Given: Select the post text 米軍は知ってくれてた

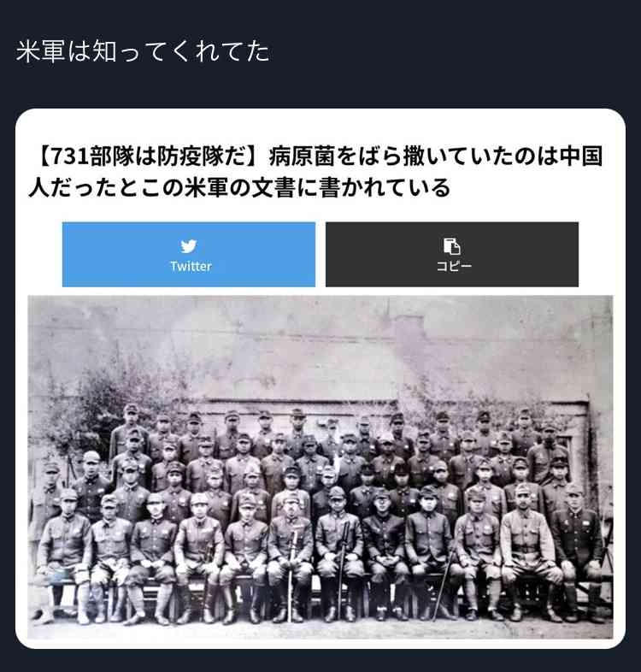Looking at the screenshot, I should click(143, 51).
